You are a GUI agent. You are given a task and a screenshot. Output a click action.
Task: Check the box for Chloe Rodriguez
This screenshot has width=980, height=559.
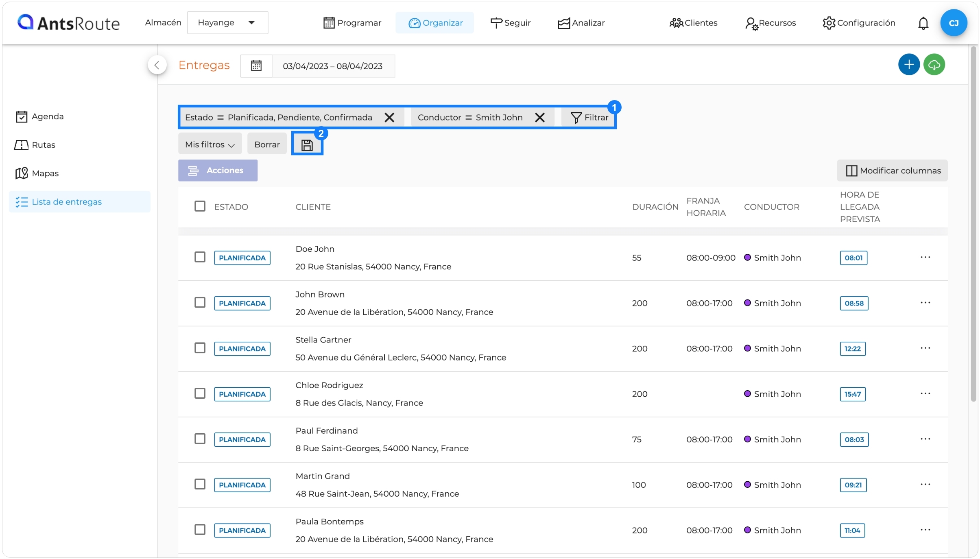coord(200,393)
